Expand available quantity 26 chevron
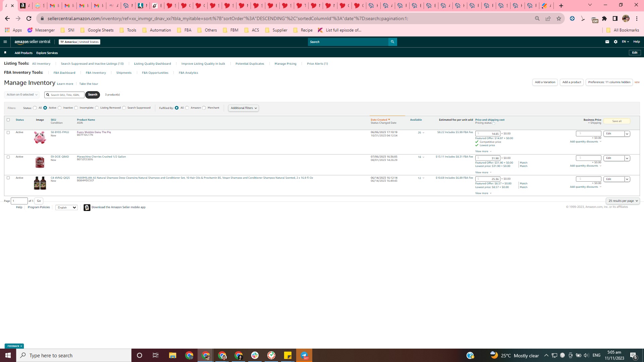This screenshot has height=362, width=644. [423, 133]
